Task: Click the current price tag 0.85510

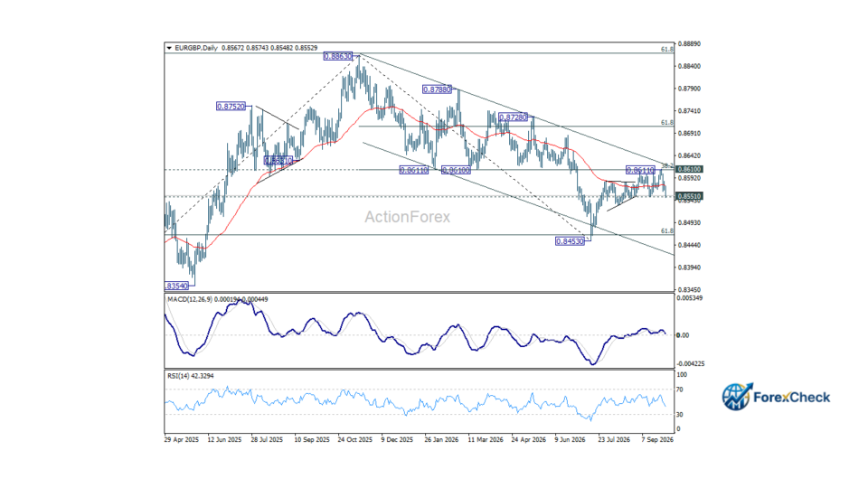Action: [x=689, y=196]
